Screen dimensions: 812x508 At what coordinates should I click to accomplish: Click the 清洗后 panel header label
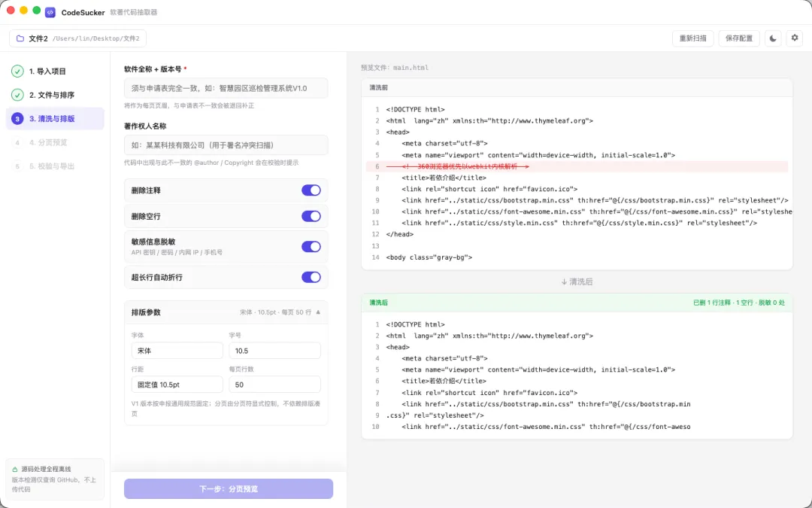coord(378,303)
